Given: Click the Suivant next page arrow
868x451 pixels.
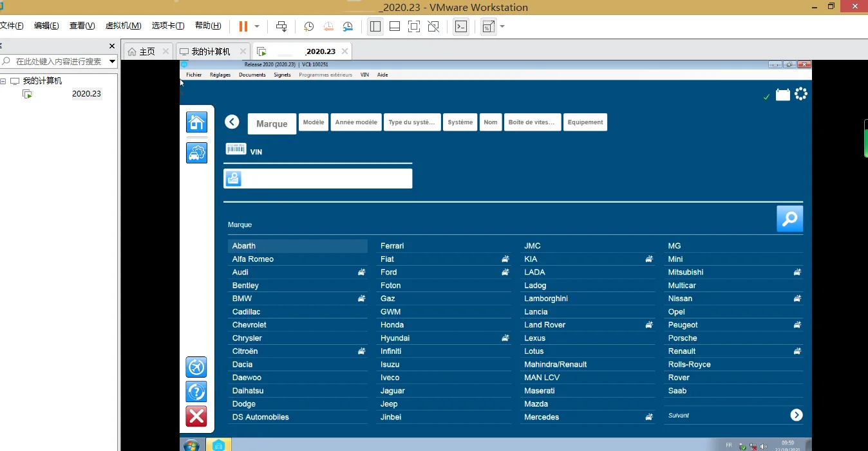Looking at the screenshot, I should pos(797,415).
